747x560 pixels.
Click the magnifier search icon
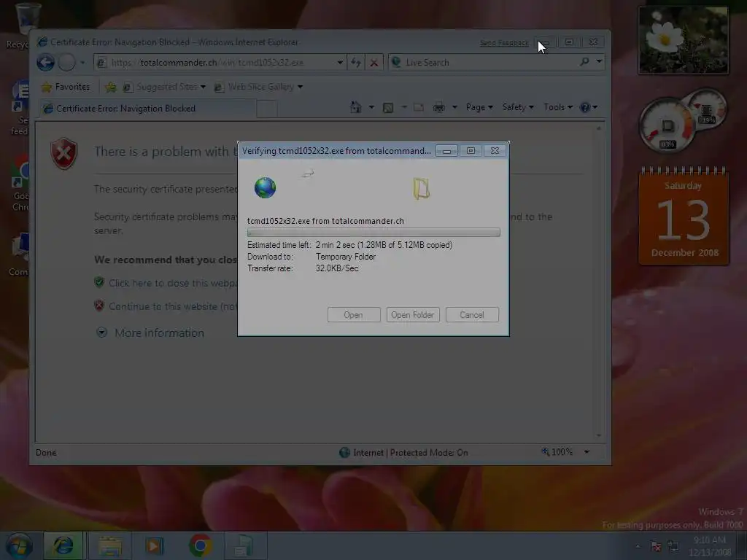point(584,62)
